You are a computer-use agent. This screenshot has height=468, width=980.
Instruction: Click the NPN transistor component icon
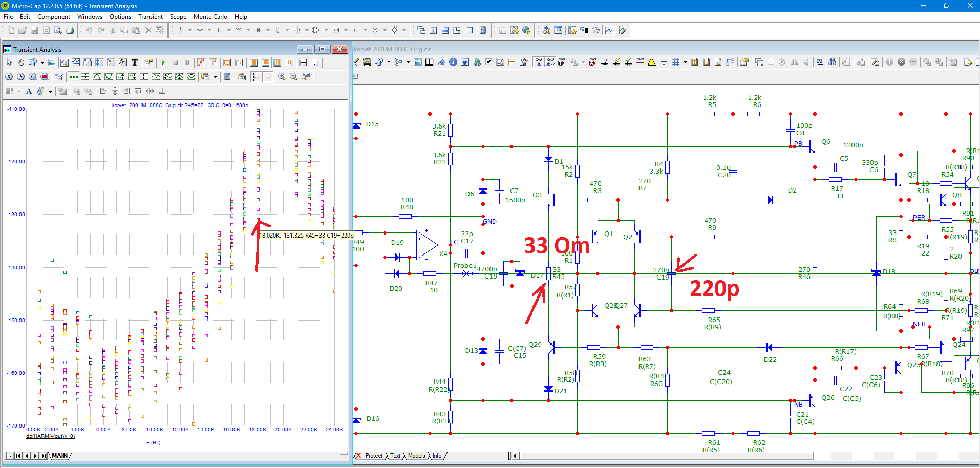point(278,30)
